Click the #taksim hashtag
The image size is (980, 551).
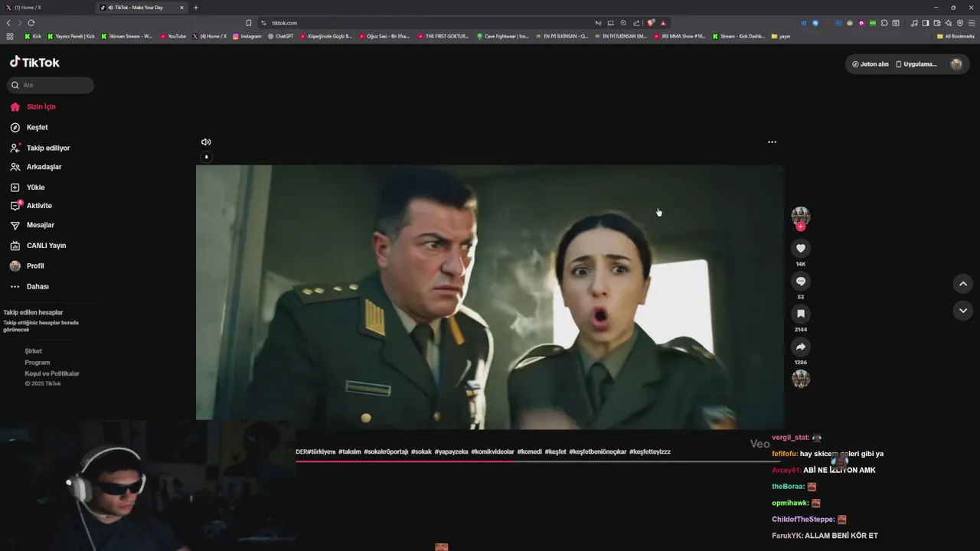tap(350, 452)
